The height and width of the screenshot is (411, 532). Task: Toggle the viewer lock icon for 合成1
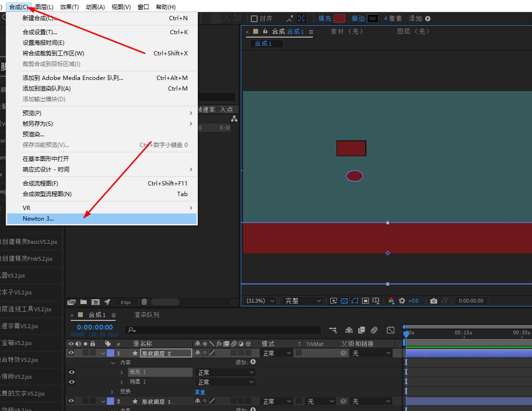[x=265, y=31]
